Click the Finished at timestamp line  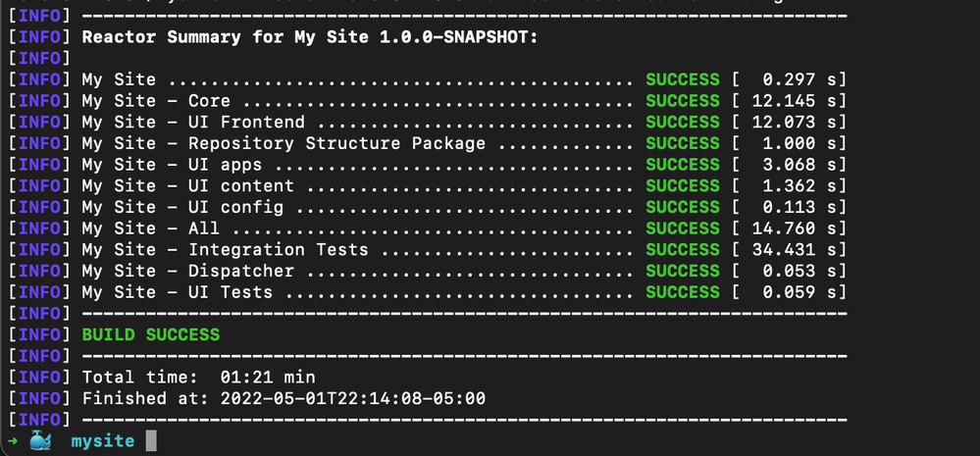tap(284, 398)
